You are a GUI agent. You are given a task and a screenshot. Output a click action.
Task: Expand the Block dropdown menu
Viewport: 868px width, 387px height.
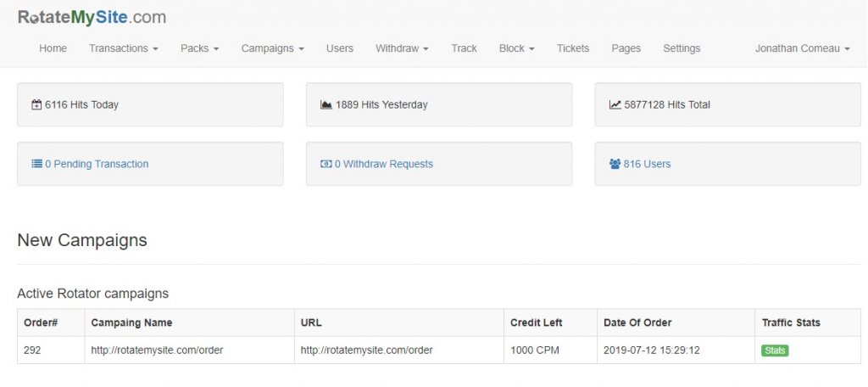click(516, 48)
